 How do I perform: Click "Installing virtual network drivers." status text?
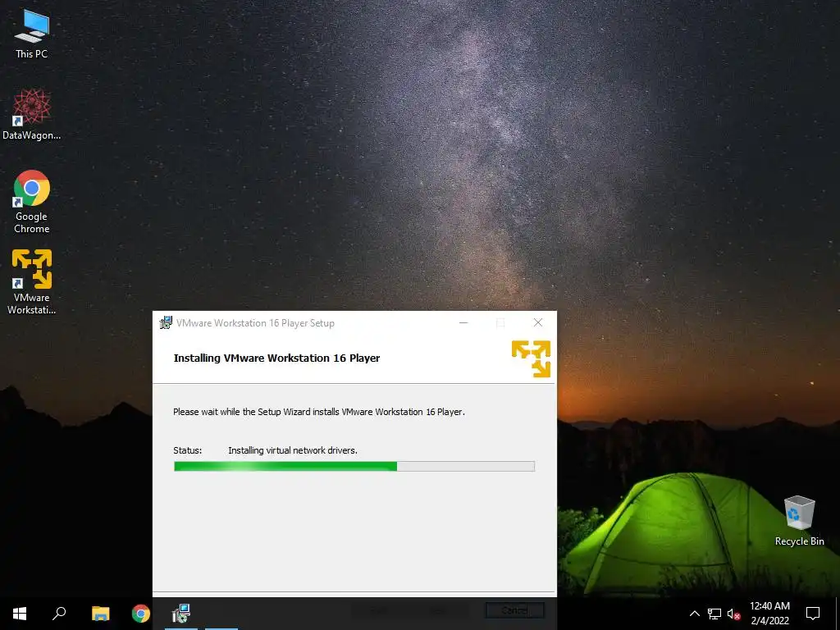pos(293,450)
